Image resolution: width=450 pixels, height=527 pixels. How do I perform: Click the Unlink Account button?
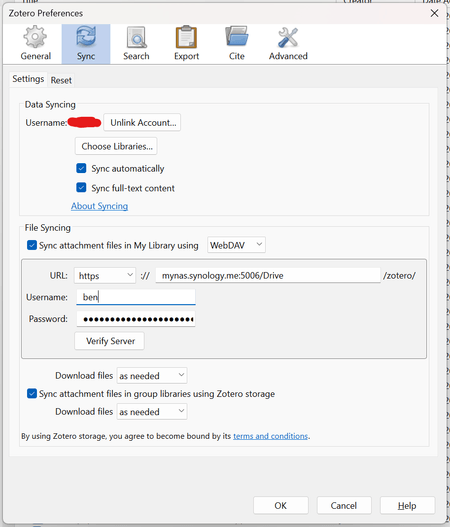tap(142, 122)
